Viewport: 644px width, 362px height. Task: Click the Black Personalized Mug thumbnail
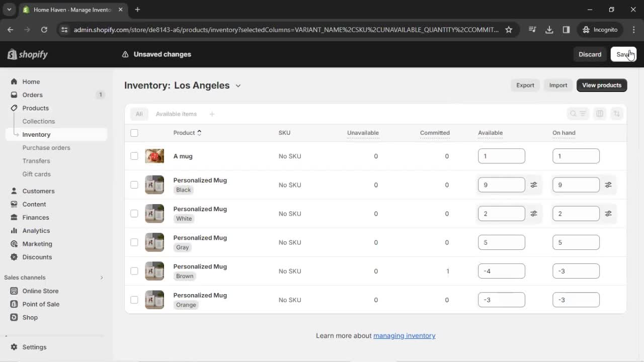(154, 185)
